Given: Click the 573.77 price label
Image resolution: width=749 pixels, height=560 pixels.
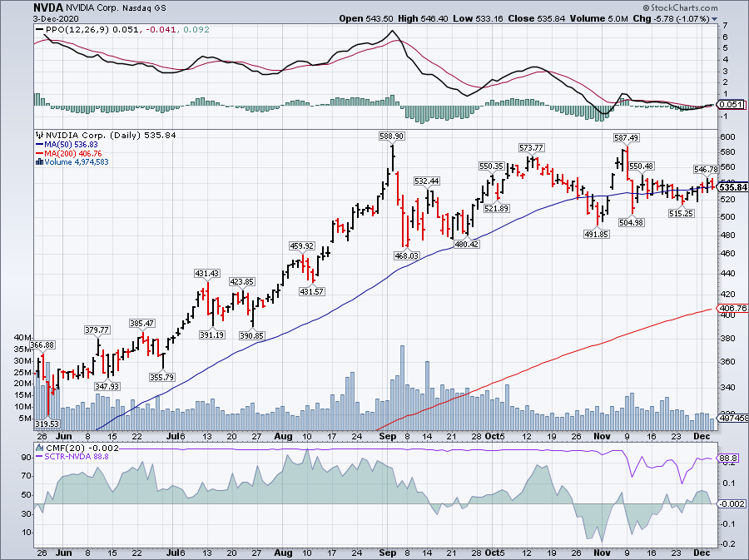Looking at the screenshot, I should 532,148.
